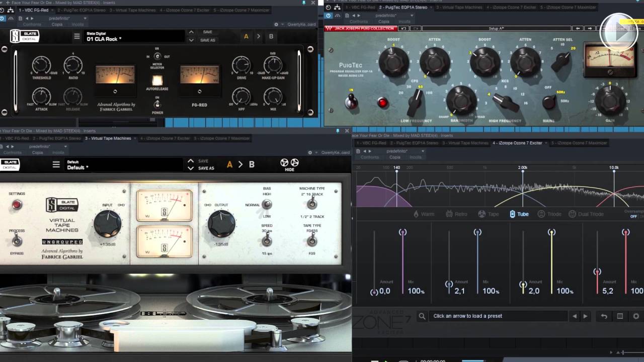Click the FG-Red Threshold knob
Image resolution: width=644 pixels, height=362 pixels.
pyautogui.click(x=41, y=65)
